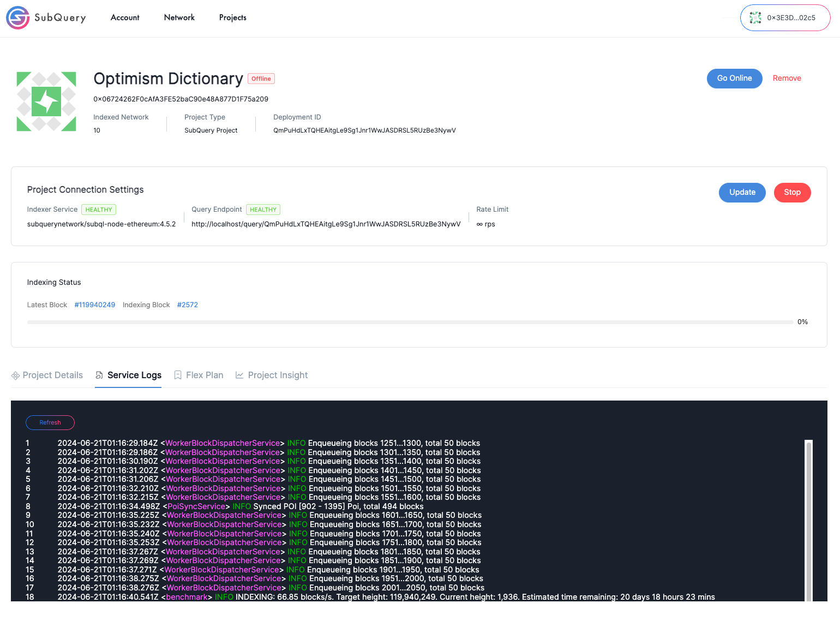Click the project address 0x06724262F0c...209
Screen dimensions: 840x621
(x=181, y=99)
